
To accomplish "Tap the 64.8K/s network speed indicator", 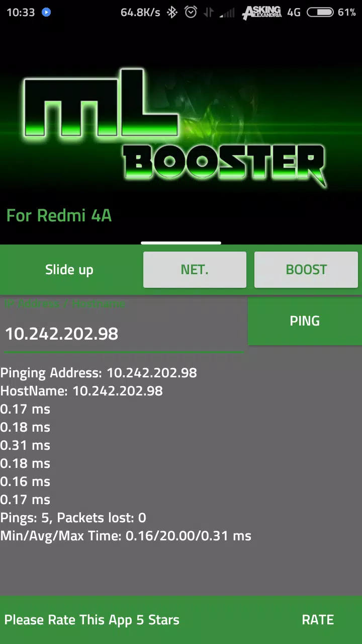I will pos(140,13).
